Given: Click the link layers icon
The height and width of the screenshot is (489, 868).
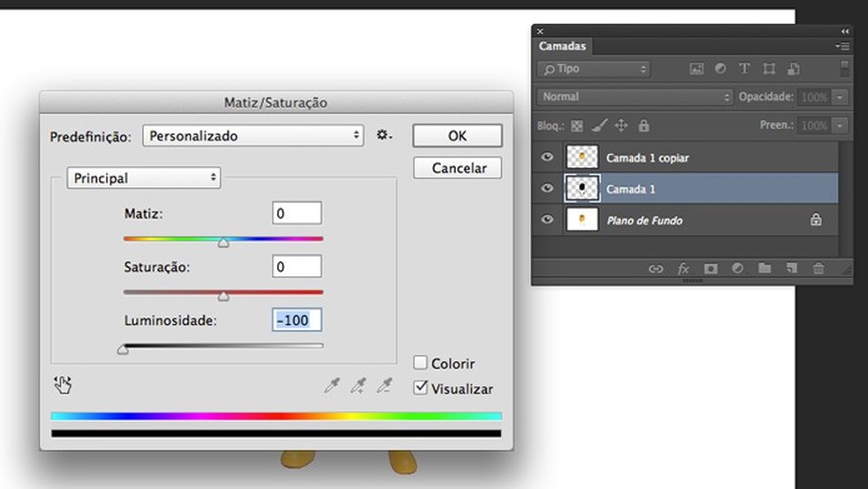Looking at the screenshot, I should click(x=656, y=269).
